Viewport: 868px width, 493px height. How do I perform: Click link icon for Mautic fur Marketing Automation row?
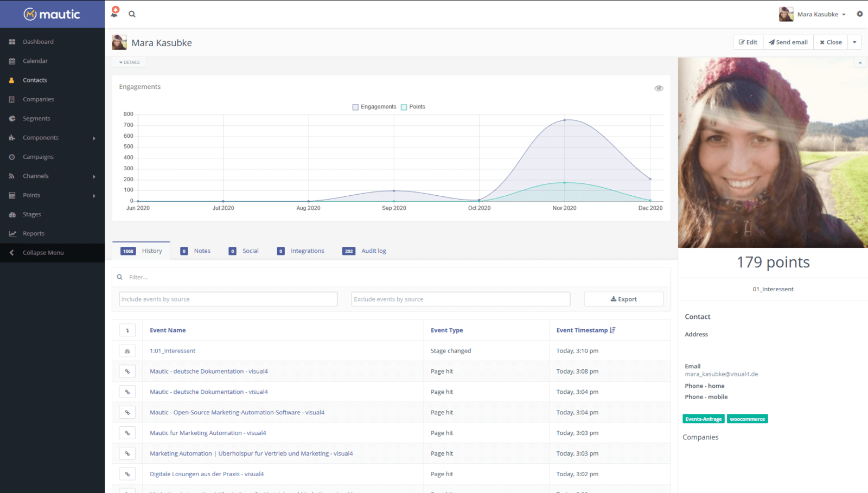[x=127, y=433]
